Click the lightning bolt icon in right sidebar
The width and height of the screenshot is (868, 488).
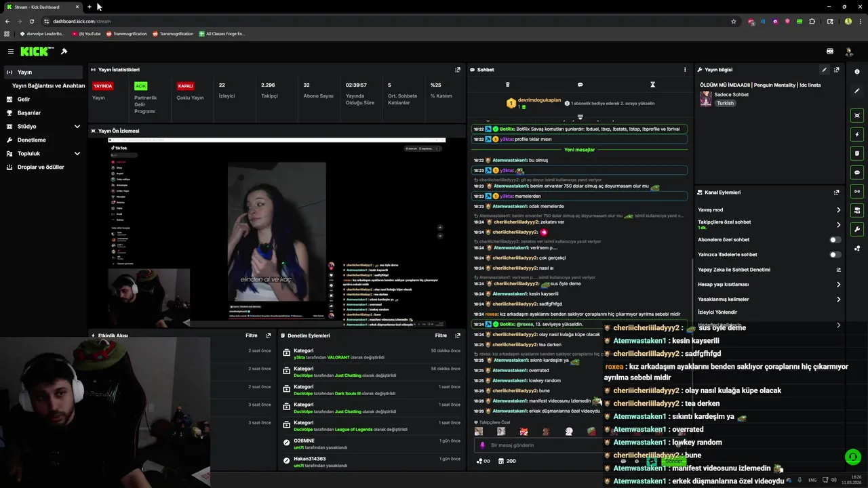(857, 134)
